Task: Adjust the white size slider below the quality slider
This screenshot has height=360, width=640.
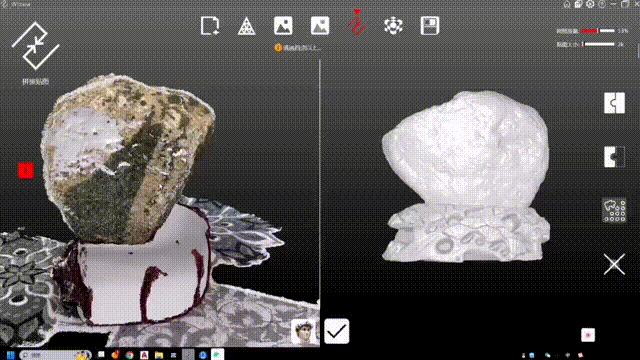Action: click(x=598, y=44)
